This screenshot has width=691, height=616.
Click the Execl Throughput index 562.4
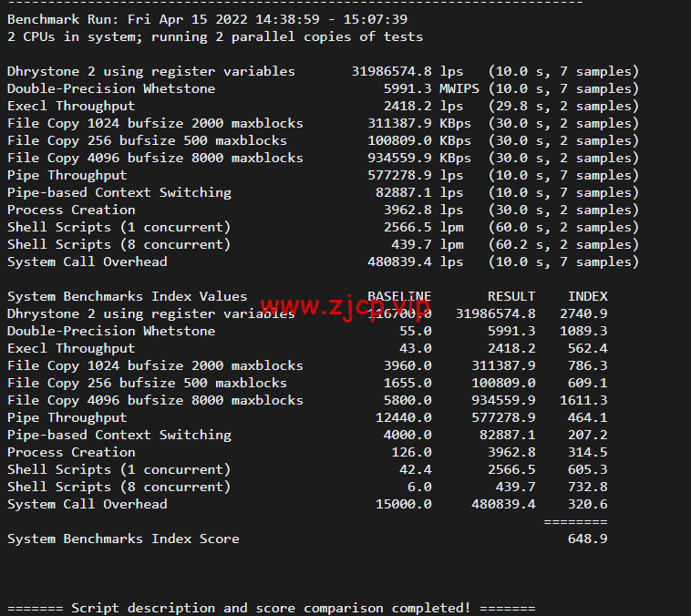(587, 348)
